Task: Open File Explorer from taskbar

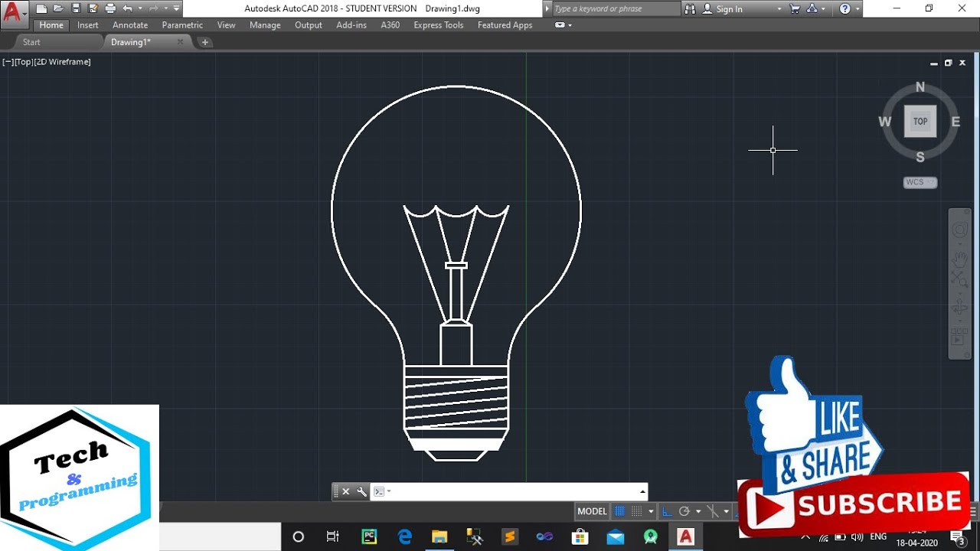Action: coord(439,536)
